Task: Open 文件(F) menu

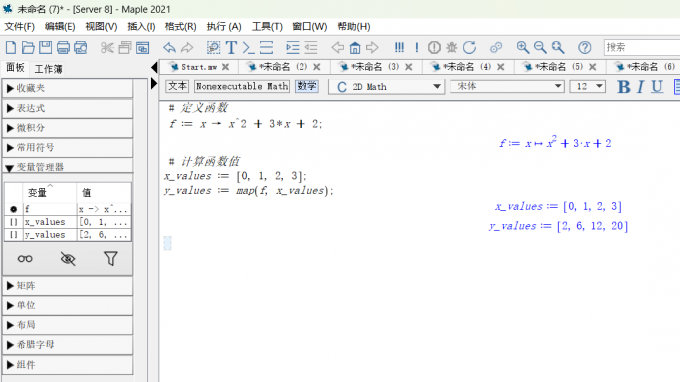Action: 20,27
